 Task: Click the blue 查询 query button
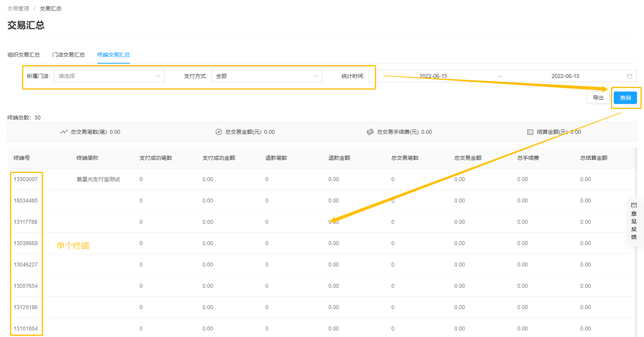pyautogui.click(x=625, y=98)
